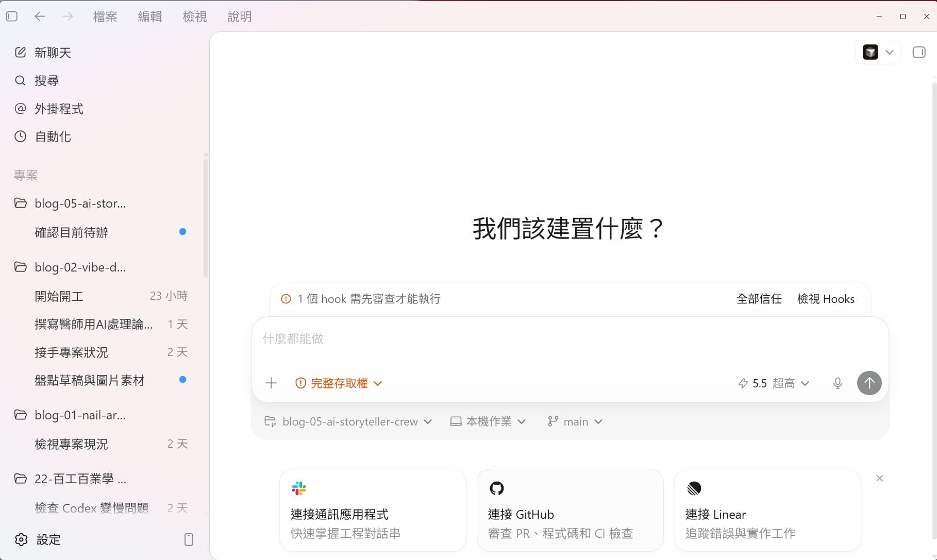This screenshot has width=937, height=560.
Task: Open the 本機作業 environment dropdown
Action: point(488,421)
